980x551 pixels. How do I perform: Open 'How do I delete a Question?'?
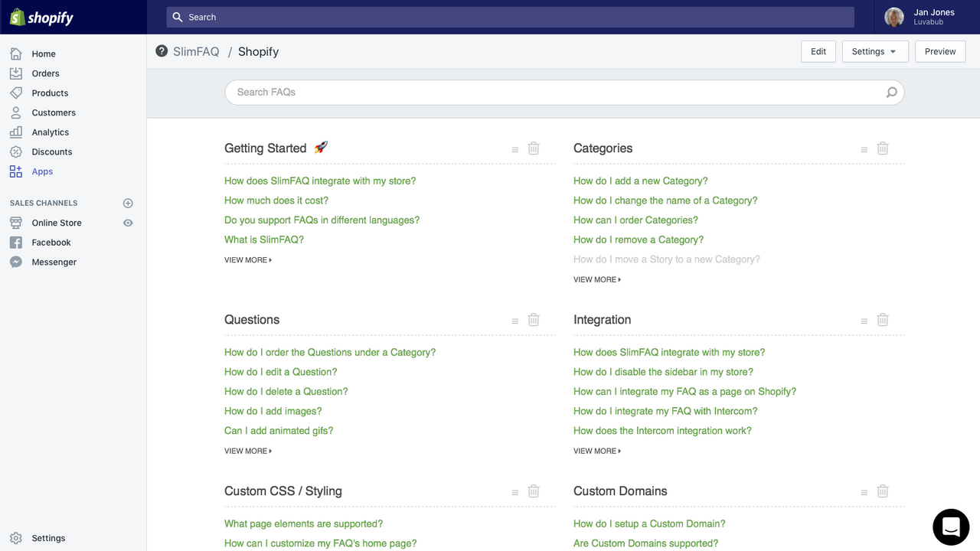(286, 392)
